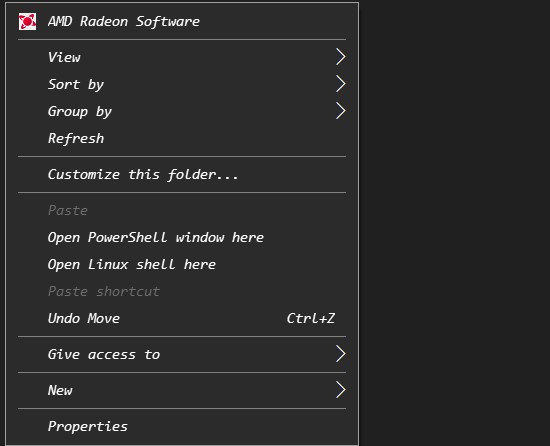
Task: Select Open Linux shell here
Action: 182,264
